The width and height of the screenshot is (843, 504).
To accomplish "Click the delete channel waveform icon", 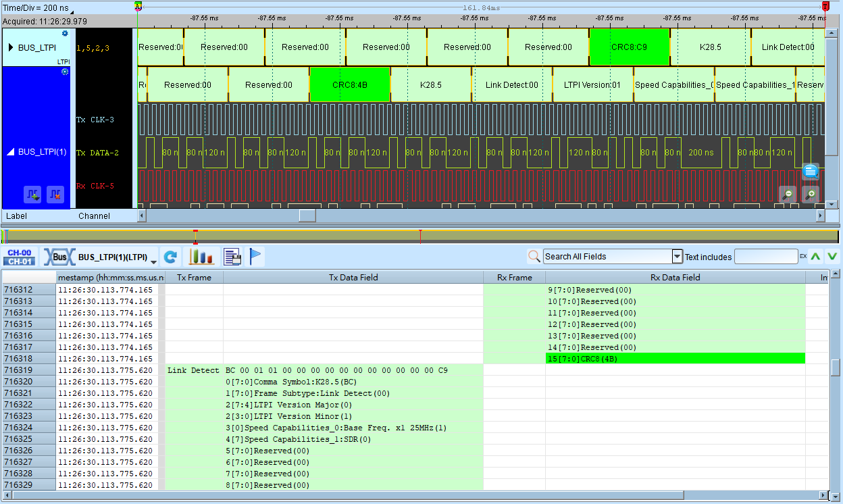I will coord(55,195).
